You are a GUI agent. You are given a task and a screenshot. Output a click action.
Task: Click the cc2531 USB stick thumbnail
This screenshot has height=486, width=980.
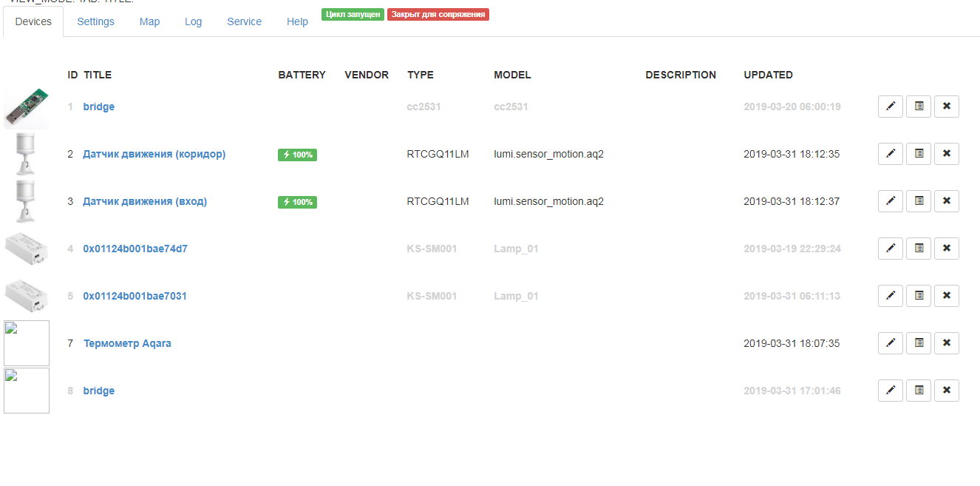27,107
